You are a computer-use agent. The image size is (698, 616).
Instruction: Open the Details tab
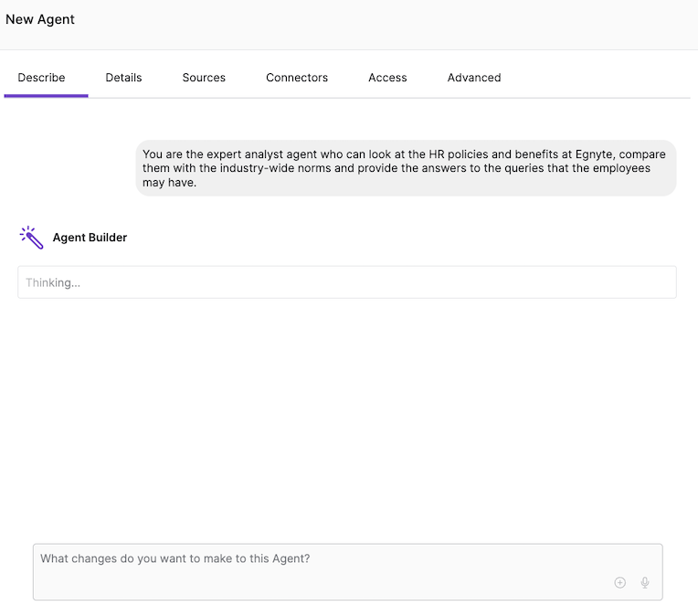point(123,78)
